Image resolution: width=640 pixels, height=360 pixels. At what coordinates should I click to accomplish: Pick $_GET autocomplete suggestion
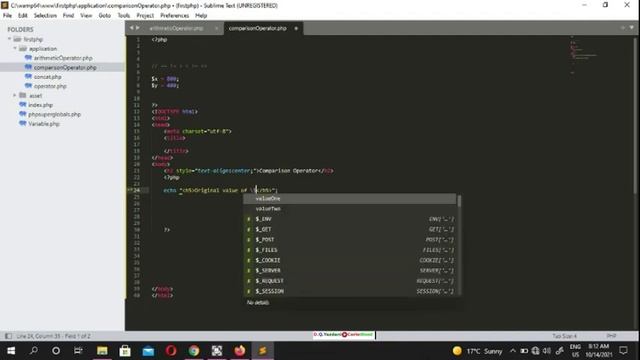tap(350, 229)
